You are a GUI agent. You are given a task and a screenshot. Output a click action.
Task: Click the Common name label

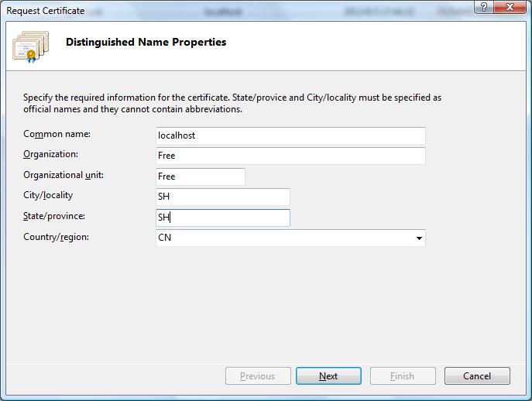tap(57, 134)
